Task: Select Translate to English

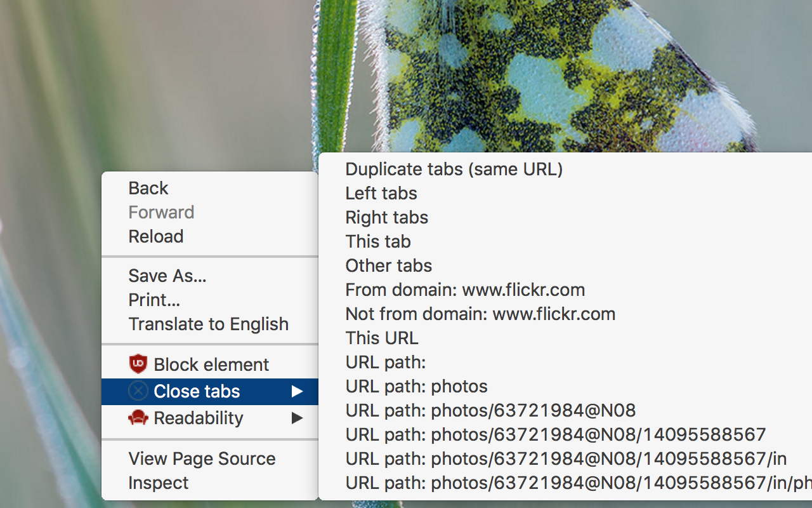Action: pos(208,324)
